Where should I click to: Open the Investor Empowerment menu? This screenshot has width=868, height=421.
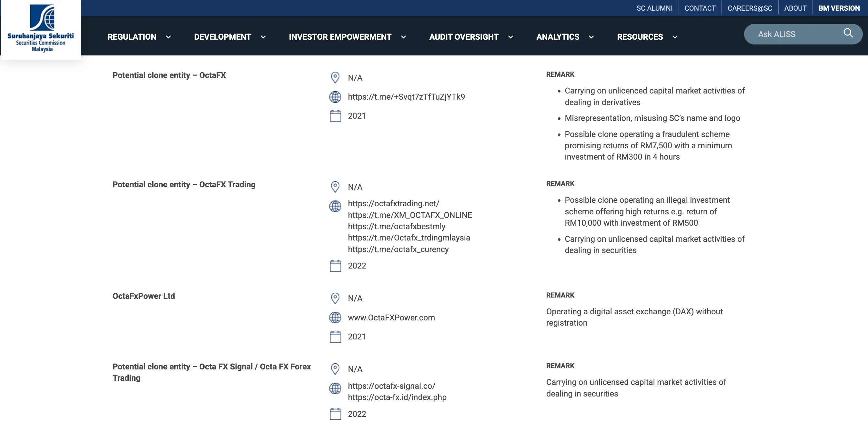pos(340,37)
